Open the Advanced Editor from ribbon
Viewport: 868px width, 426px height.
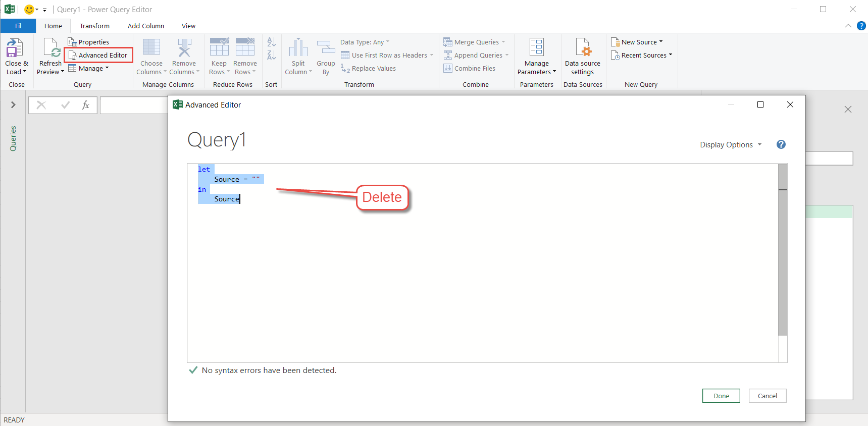(x=99, y=55)
